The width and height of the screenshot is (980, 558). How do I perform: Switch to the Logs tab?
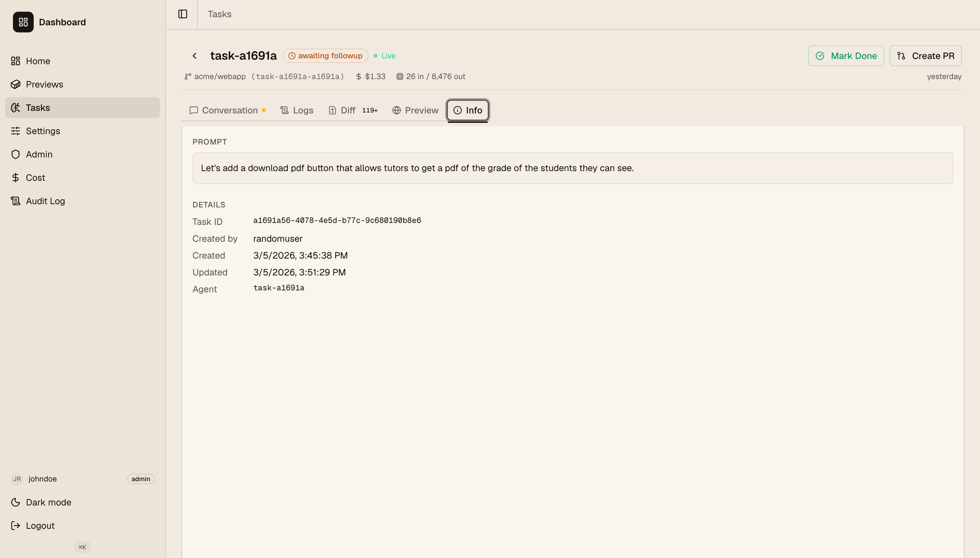[x=297, y=110]
